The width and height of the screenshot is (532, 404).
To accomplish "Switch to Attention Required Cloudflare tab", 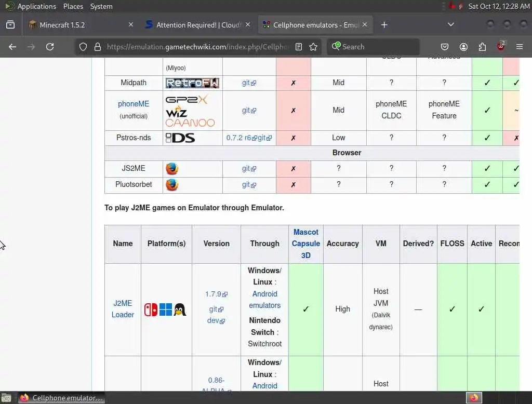I will pyautogui.click(x=198, y=25).
